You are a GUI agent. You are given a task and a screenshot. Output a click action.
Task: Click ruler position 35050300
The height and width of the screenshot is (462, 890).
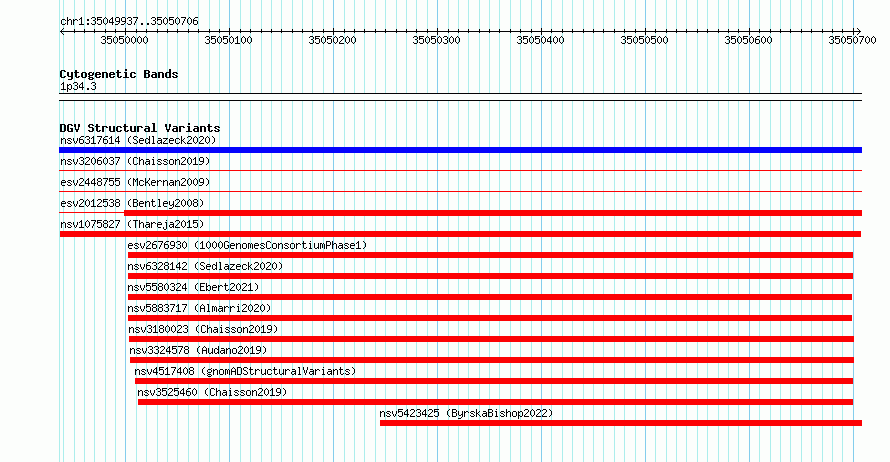436,40
